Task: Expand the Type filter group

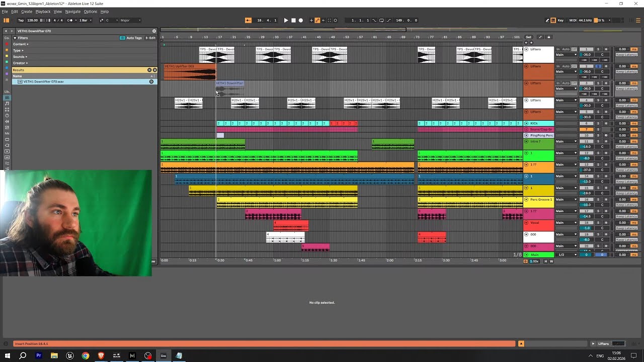Action: (x=18, y=50)
